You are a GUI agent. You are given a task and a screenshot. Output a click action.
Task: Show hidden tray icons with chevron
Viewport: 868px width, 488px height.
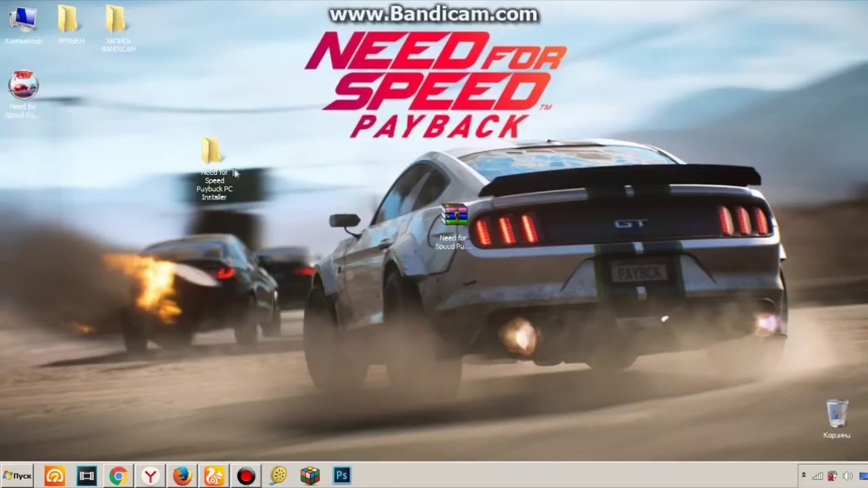coord(804,476)
